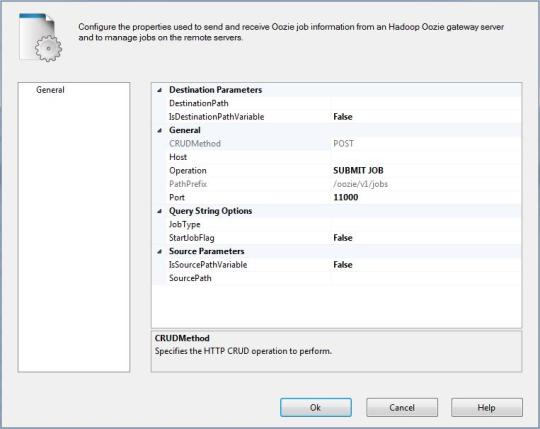Select the Host property label

point(178,157)
